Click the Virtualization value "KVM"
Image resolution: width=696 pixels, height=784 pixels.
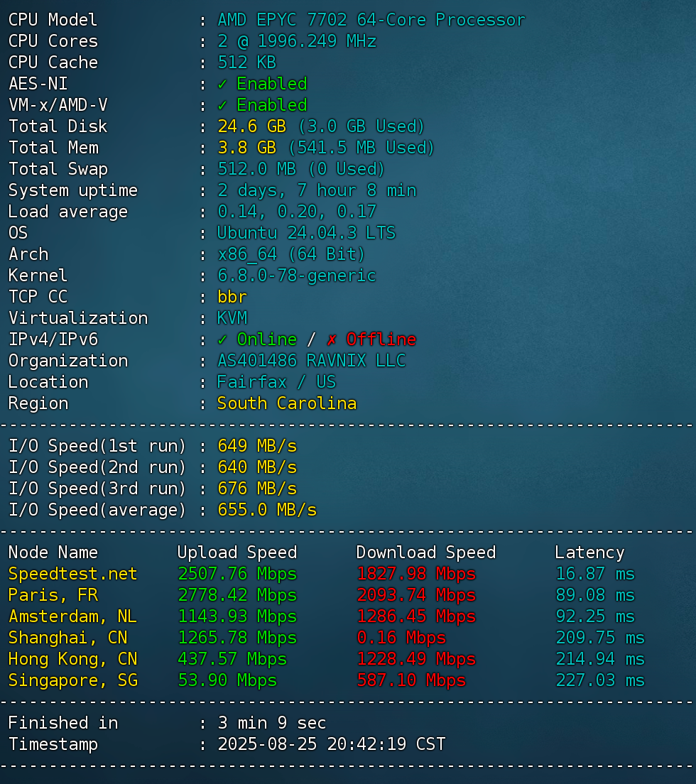pyautogui.click(x=232, y=318)
